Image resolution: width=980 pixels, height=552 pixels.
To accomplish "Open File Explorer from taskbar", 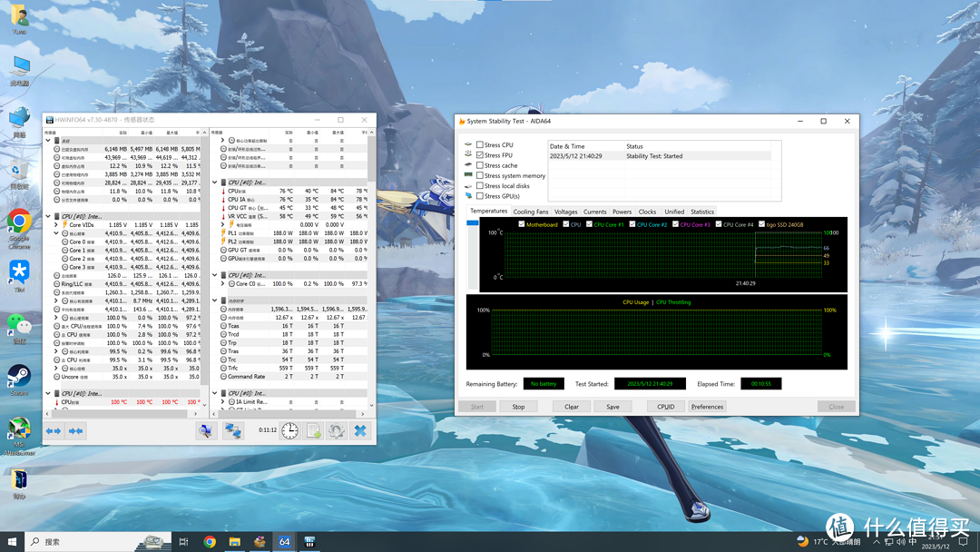I will point(234,541).
